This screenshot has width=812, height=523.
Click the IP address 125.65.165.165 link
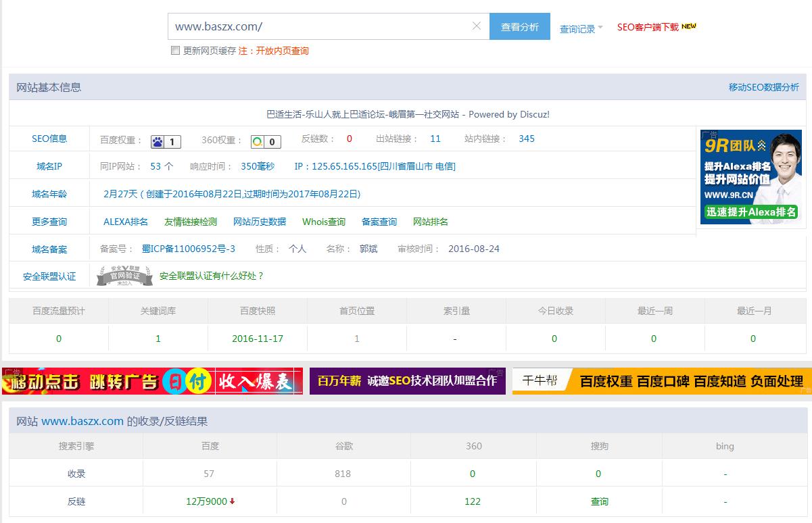coord(375,166)
